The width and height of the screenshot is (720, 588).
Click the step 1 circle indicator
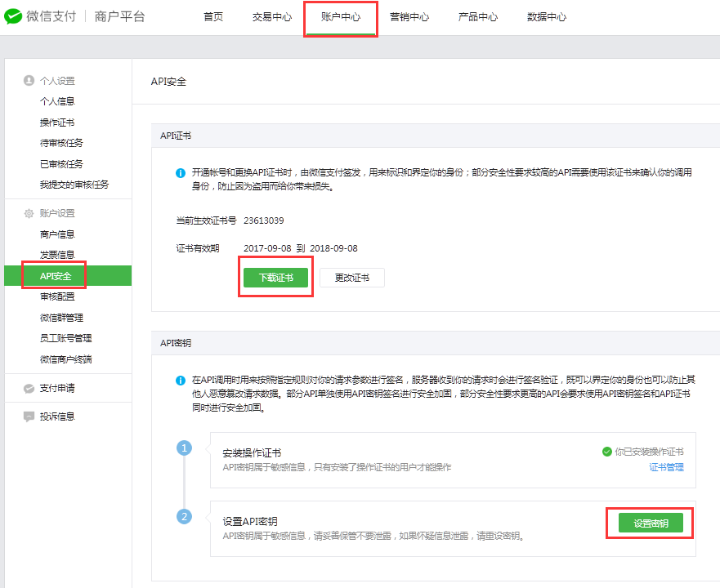(x=184, y=448)
